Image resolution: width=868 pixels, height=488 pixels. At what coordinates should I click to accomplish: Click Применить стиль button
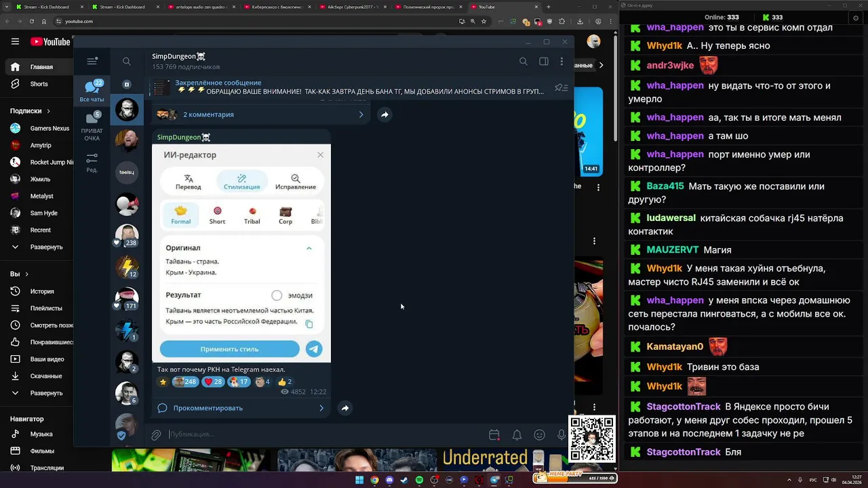[229, 349]
